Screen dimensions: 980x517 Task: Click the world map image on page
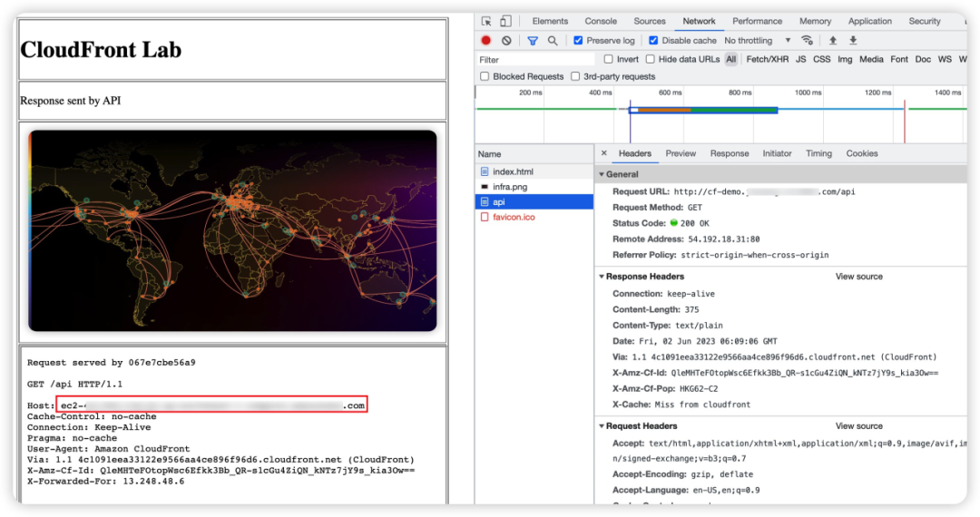tap(232, 230)
